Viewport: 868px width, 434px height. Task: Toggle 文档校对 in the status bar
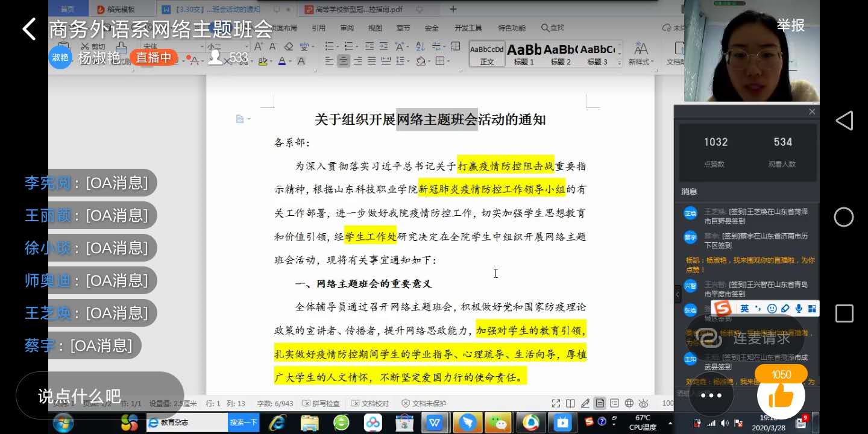coord(371,403)
